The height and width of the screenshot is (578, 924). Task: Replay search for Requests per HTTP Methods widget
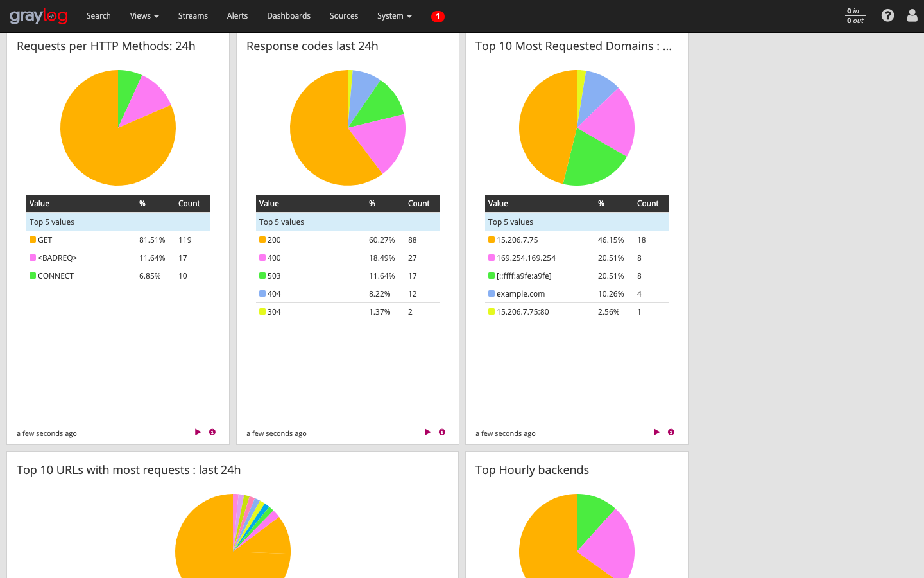[x=198, y=432]
